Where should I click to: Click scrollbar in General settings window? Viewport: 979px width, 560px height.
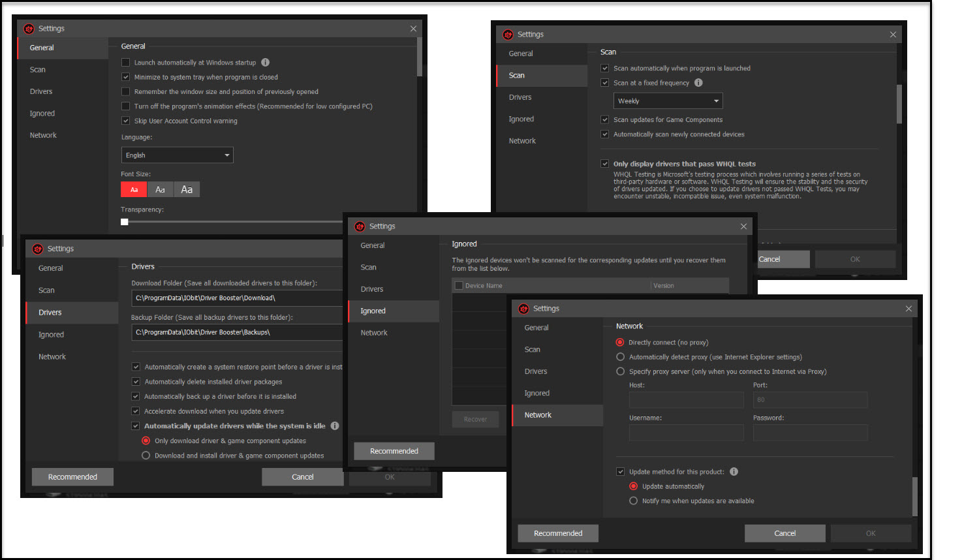419,57
